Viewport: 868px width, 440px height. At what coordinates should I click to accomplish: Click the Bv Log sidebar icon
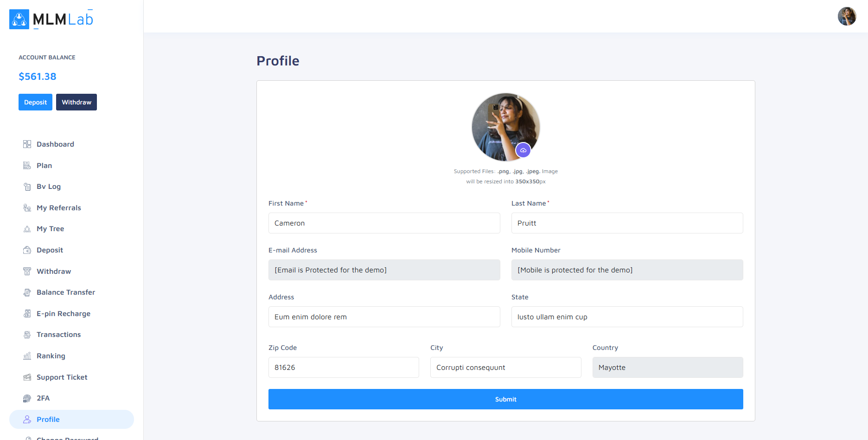pyautogui.click(x=27, y=187)
